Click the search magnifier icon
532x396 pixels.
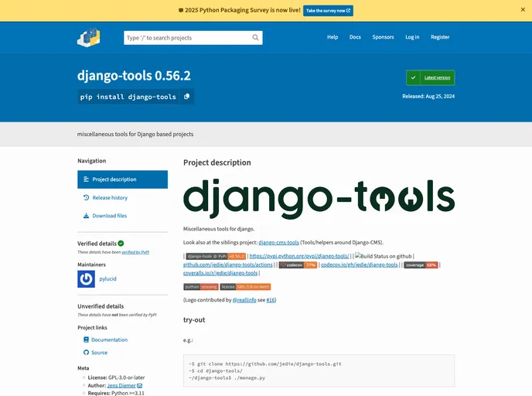255,38
